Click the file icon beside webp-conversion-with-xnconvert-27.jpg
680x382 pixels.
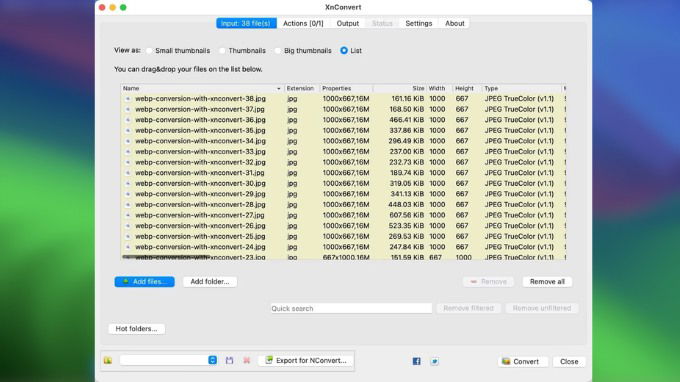128,215
